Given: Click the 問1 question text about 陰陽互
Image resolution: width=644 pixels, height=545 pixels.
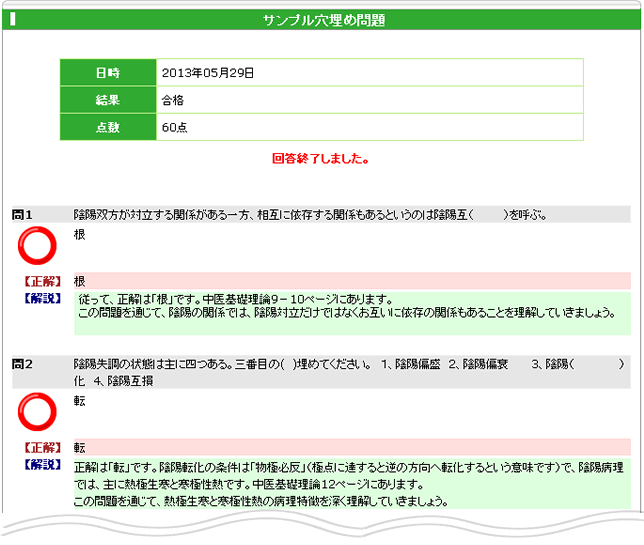Looking at the screenshot, I should [310, 215].
